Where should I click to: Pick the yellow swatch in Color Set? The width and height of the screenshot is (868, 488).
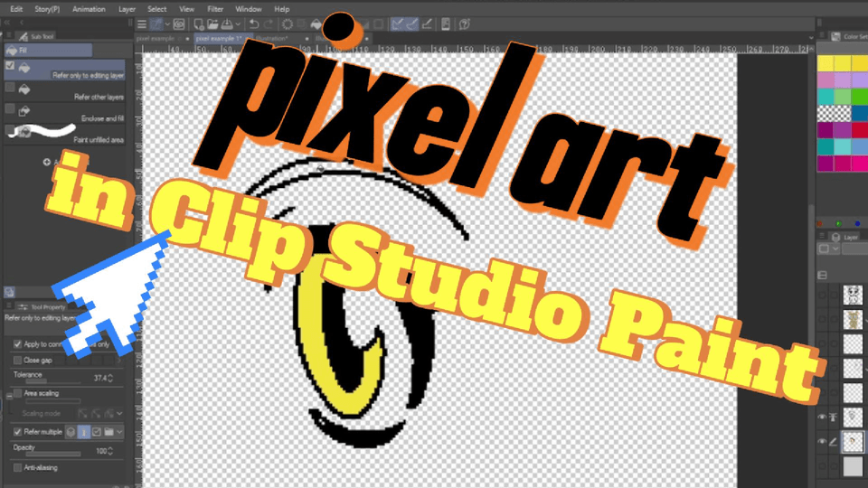pos(826,63)
